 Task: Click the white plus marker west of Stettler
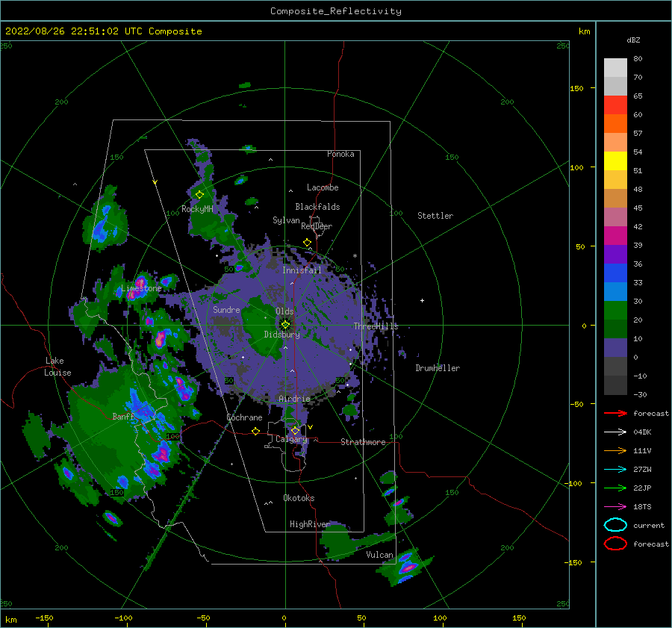pyautogui.click(x=422, y=300)
